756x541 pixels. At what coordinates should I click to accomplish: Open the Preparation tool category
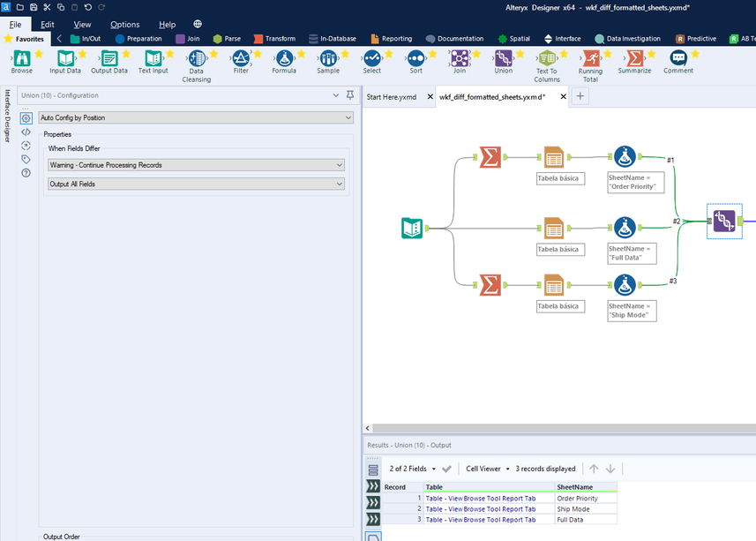138,39
